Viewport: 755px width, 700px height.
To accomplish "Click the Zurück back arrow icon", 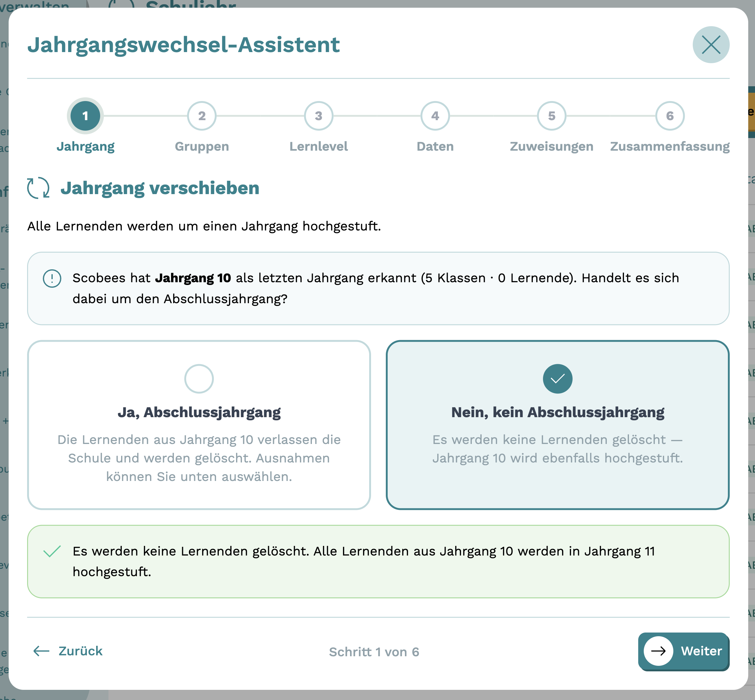I will click(x=41, y=651).
